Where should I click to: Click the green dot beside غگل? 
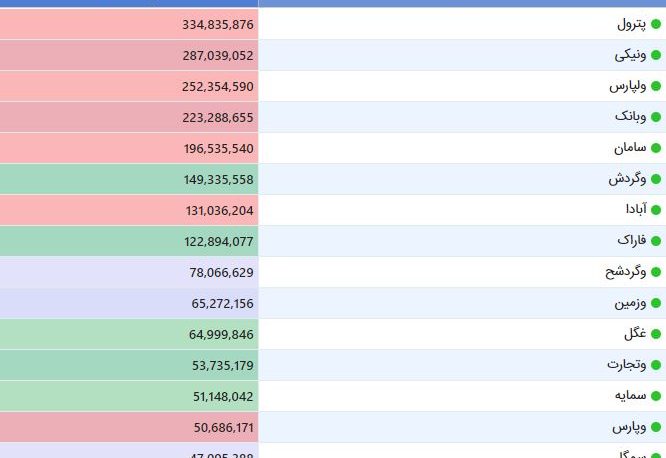pos(656,334)
